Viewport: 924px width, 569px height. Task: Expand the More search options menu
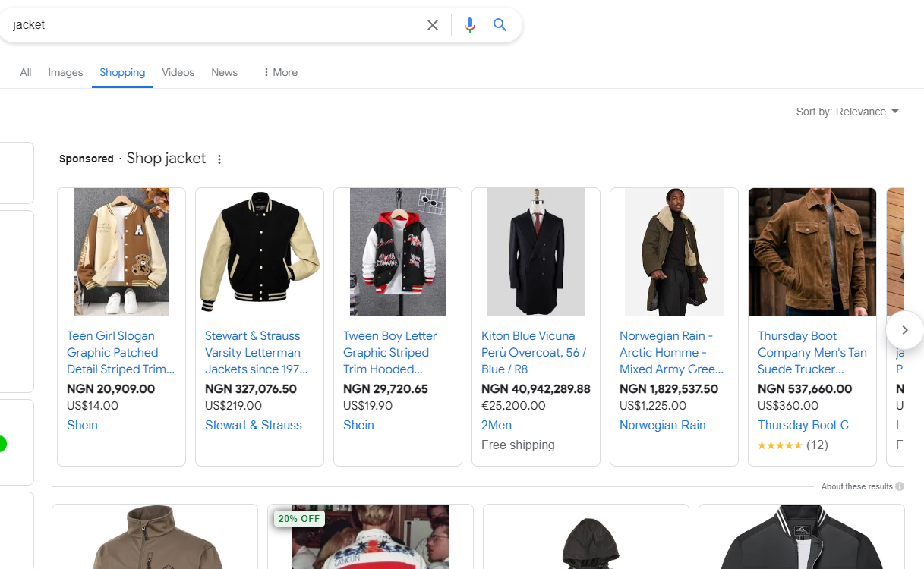pyautogui.click(x=280, y=72)
